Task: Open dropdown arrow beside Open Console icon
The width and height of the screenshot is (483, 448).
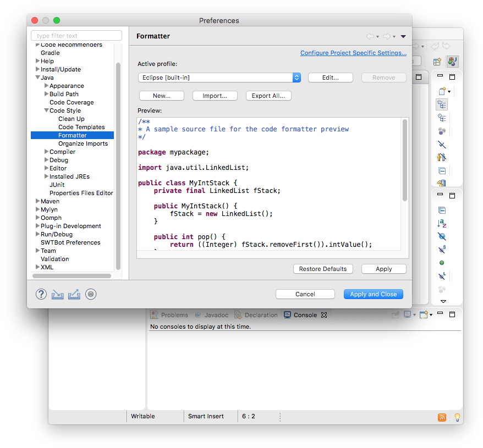Action: point(431,315)
